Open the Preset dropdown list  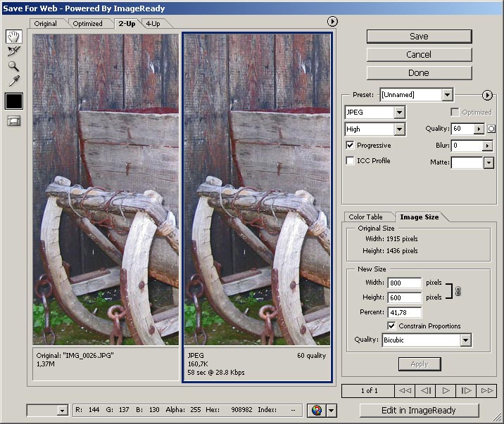pos(447,95)
